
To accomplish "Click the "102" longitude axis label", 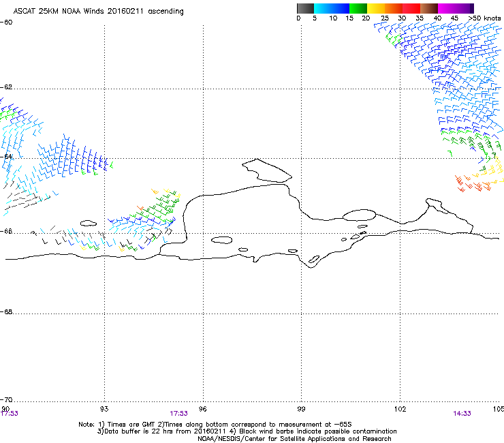I will pos(400,409).
